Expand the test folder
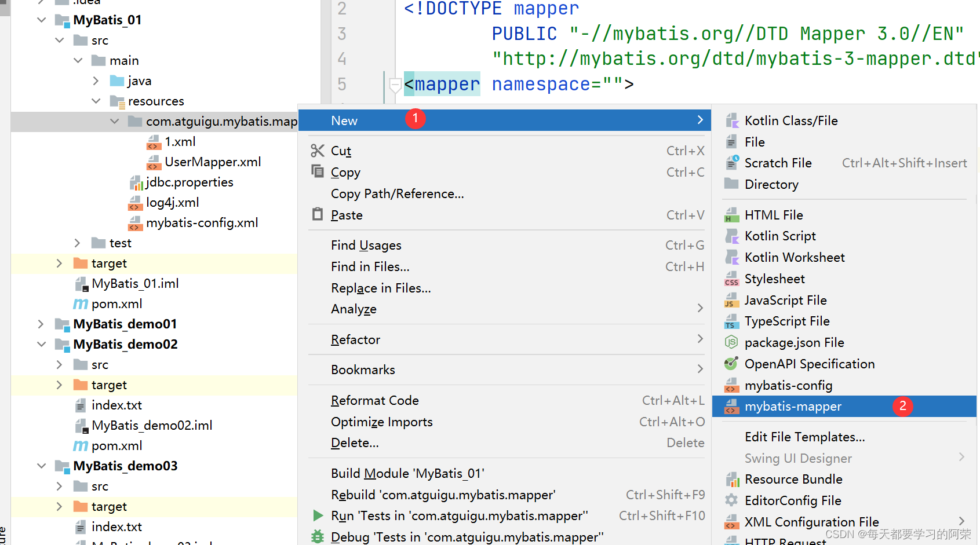Image resolution: width=980 pixels, height=545 pixels. click(78, 243)
